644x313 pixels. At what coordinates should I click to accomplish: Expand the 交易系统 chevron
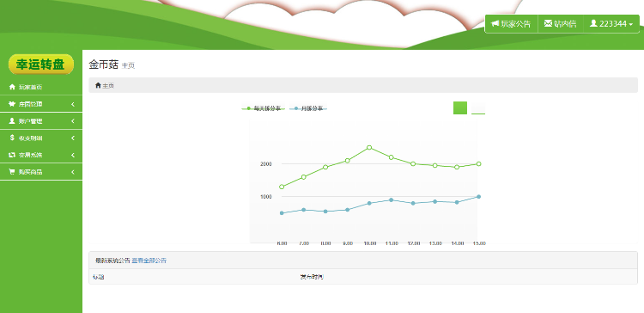click(73, 155)
